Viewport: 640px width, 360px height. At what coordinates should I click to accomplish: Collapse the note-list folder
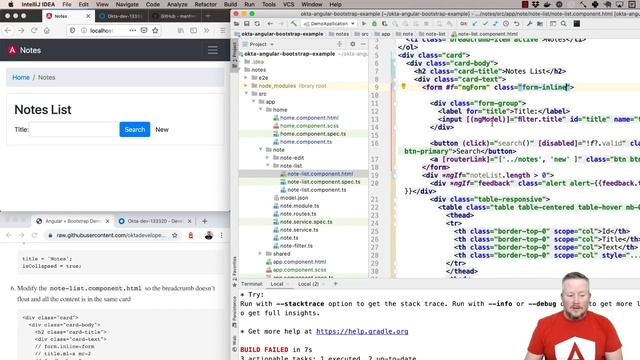(x=268, y=166)
